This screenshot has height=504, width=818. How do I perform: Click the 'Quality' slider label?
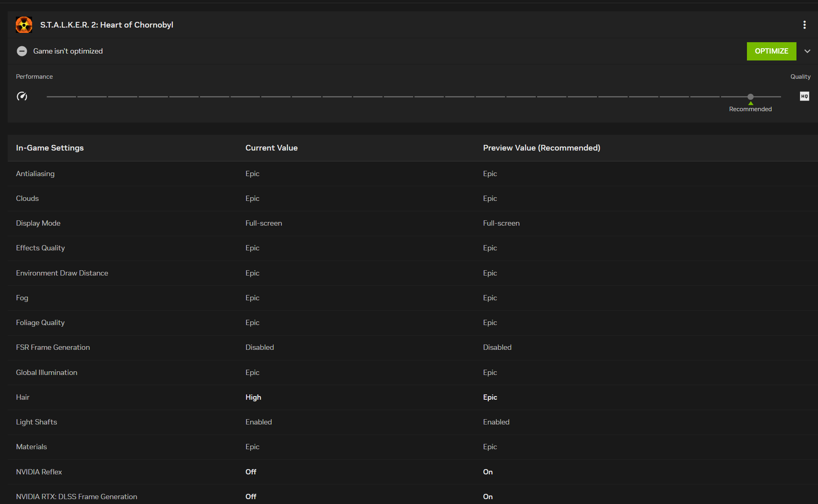coord(800,77)
